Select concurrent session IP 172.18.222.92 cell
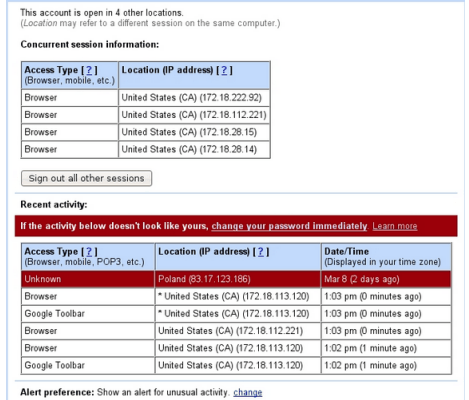Image resolution: width=469 pixels, height=400 pixels. (194, 98)
